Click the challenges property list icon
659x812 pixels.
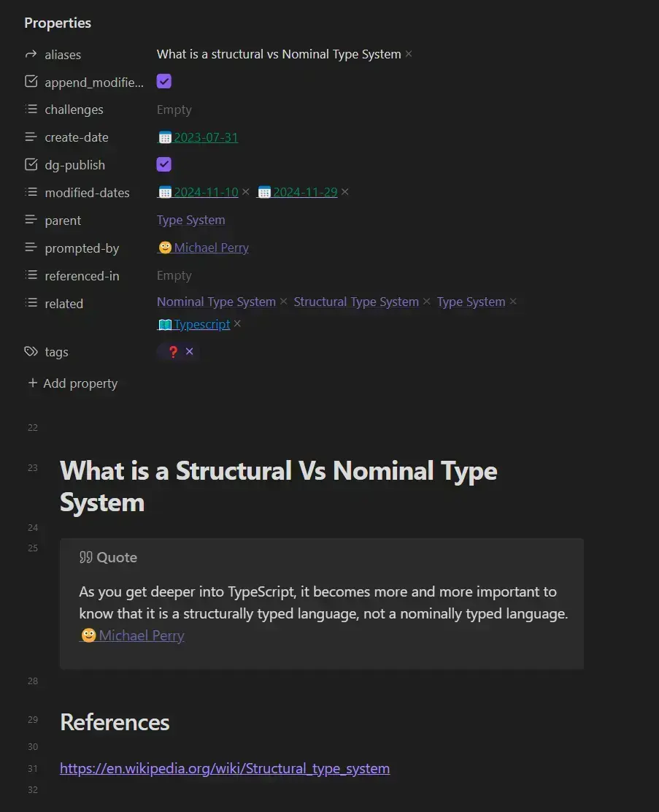pos(31,110)
